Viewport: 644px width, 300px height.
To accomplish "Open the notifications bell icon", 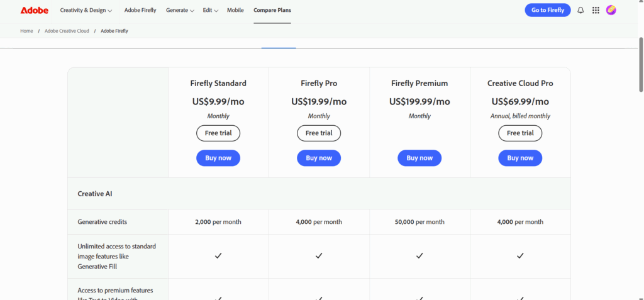I will tap(580, 10).
